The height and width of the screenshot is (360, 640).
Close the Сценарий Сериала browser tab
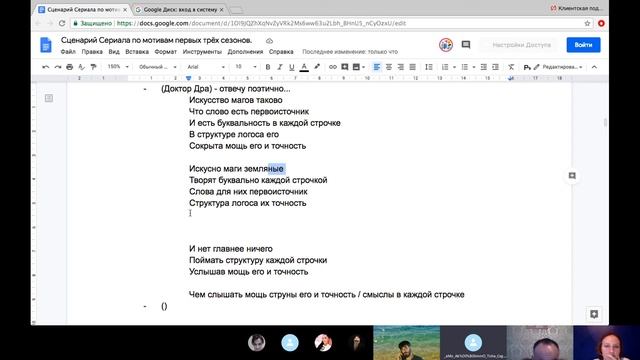pos(125,9)
